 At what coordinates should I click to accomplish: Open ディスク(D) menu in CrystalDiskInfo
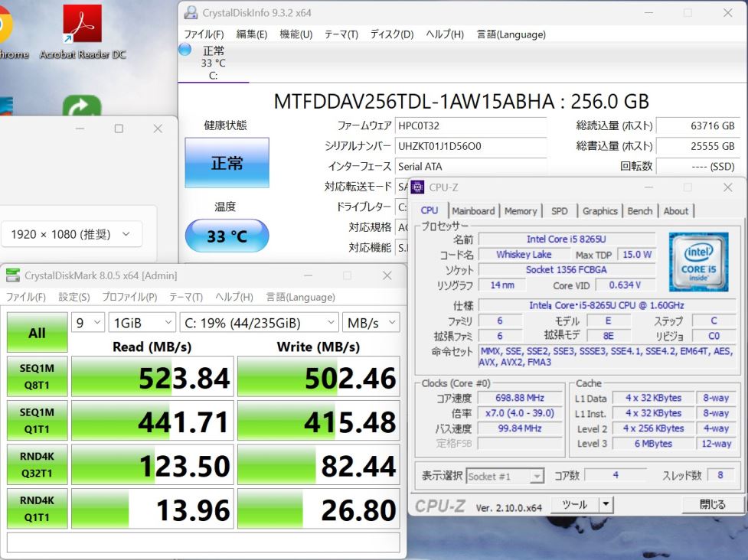pyautogui.click(x=392, y=34)
